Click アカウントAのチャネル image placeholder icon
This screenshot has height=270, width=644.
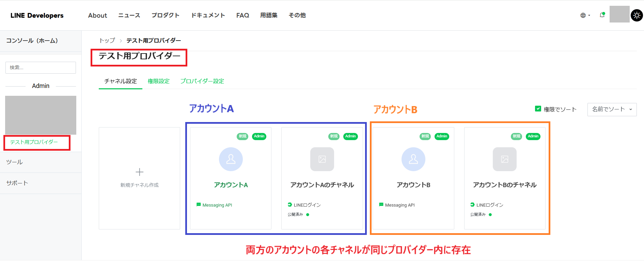pyautogui.click(x=322, y=159)
